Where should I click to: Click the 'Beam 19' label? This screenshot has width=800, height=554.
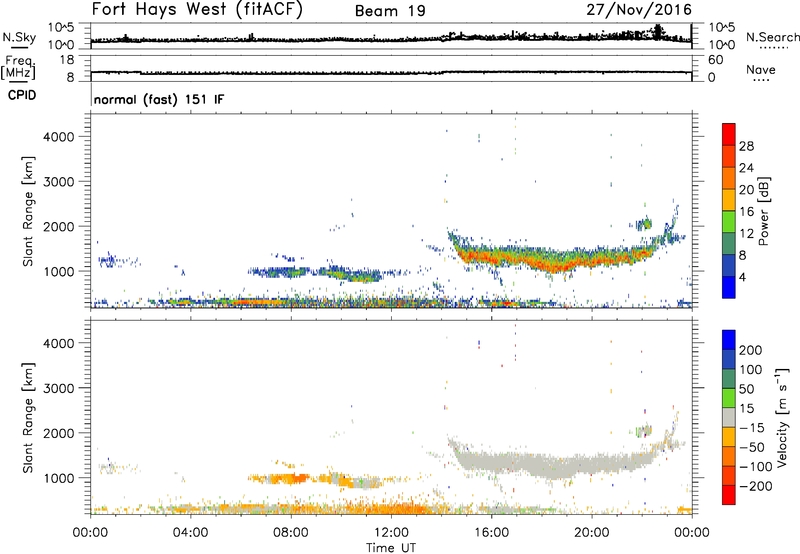pos(390,11)
